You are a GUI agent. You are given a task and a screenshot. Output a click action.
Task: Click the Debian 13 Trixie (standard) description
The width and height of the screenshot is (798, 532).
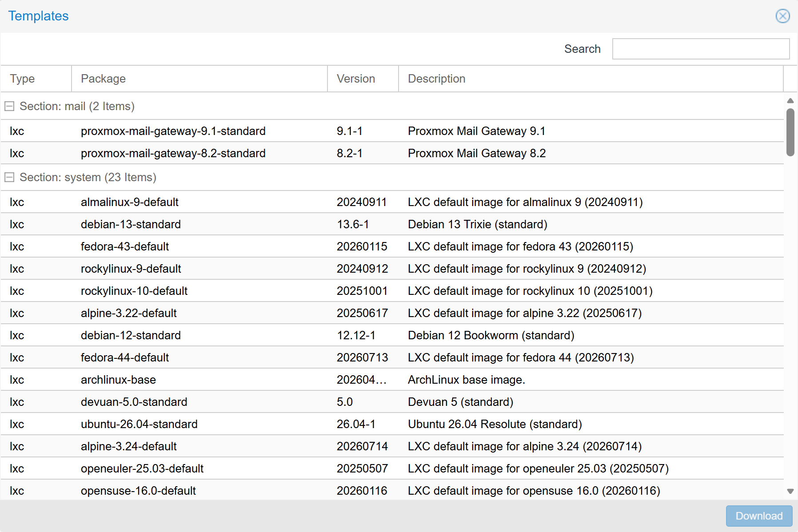click(478, 224)
